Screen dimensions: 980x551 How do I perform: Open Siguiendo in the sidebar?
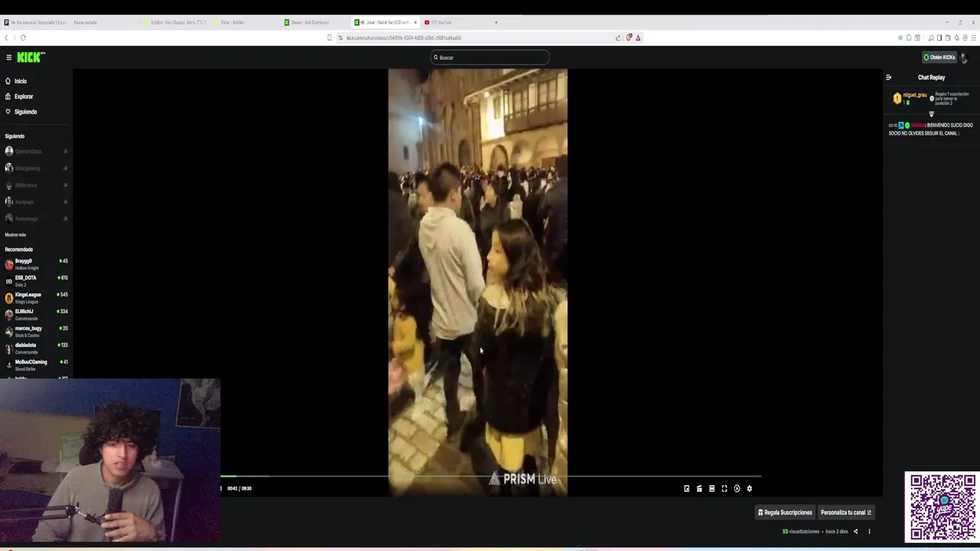(x=21, y=112)
